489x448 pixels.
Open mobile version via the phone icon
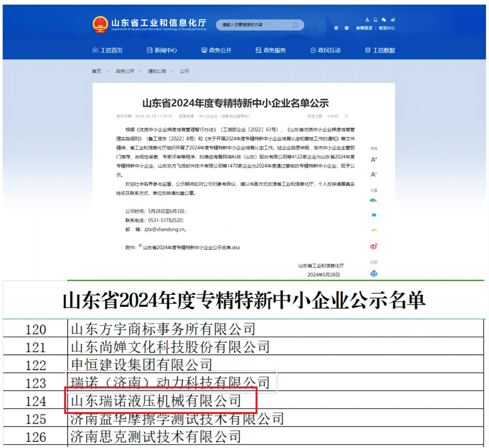tap(375, 20)
